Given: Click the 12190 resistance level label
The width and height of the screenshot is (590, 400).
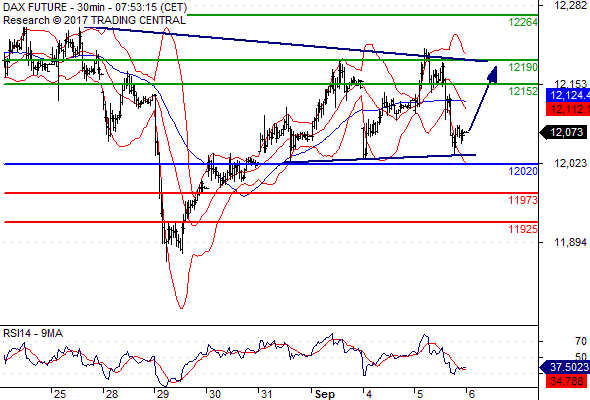Looking at the screenshot, I should pos(523,67).
